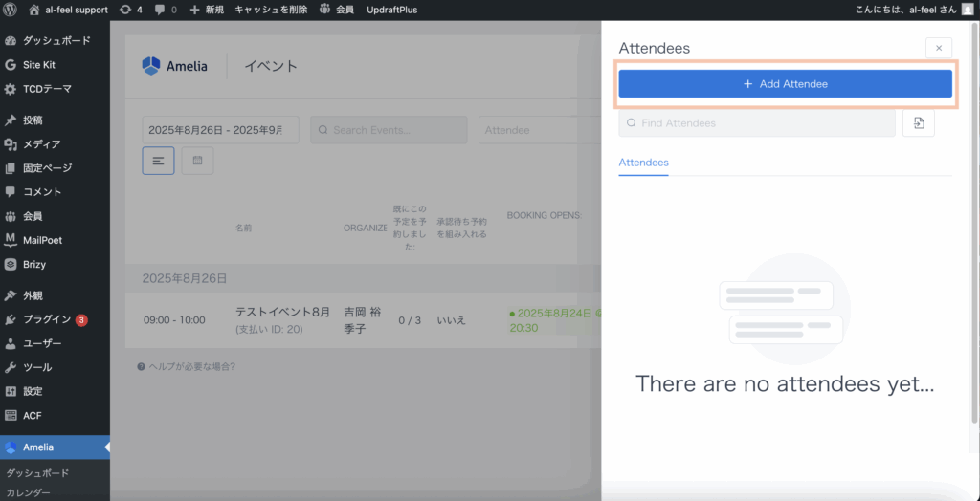980x501 pixels.
Task: Open the date range picker field
Action: 220,130
